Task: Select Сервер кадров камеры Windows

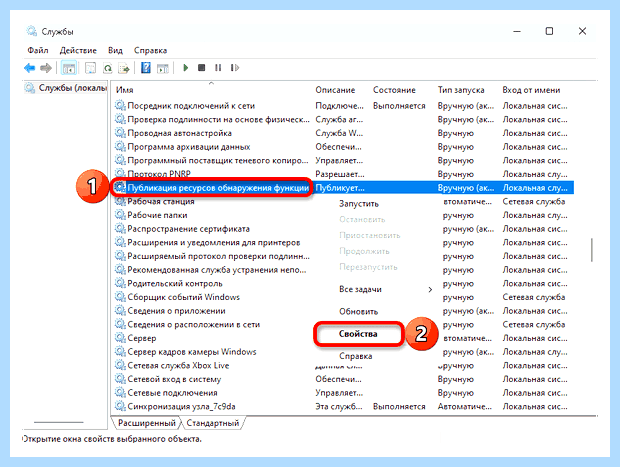Action: point(192,352)
